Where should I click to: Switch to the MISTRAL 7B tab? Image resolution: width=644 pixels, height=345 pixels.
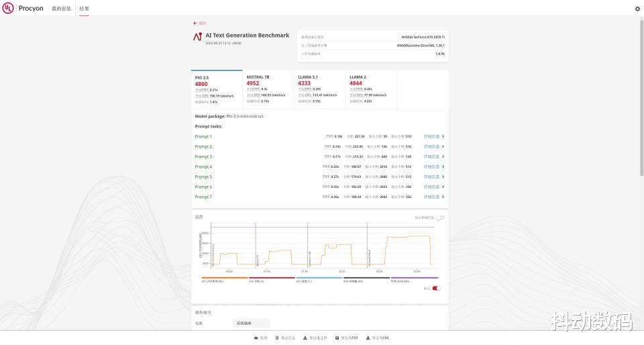click(268, 89)
